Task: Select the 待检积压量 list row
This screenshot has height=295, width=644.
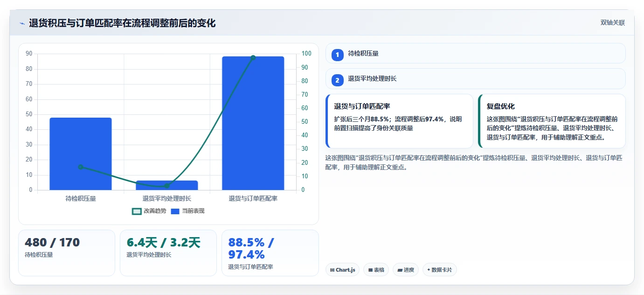Action: click(476, 53)
